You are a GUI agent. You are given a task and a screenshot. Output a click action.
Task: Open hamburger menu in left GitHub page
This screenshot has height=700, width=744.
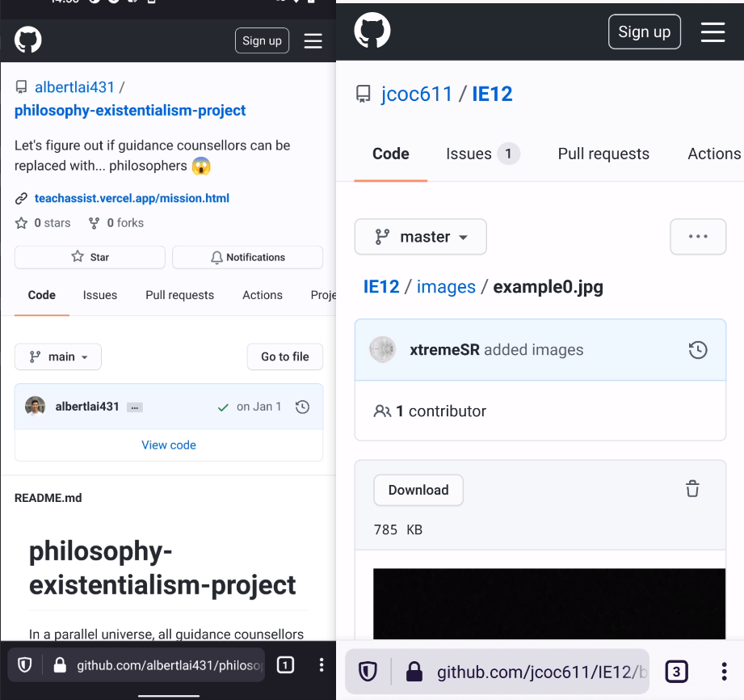tap(313, 41)
